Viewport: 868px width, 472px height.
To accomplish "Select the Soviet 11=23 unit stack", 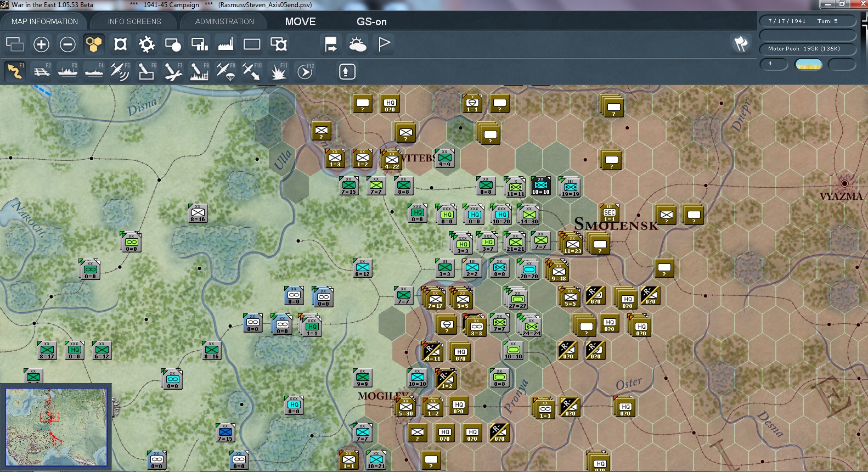I will click(x=572, y=244).
